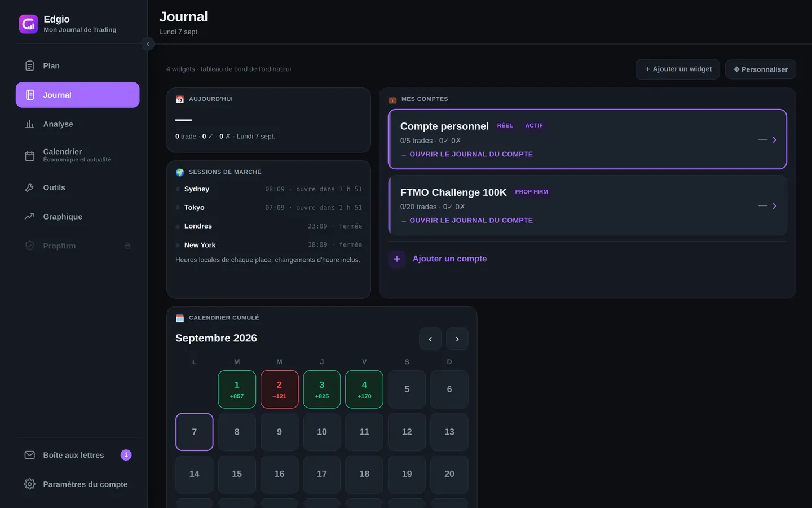The height and width of the screenshot is (508, 812).
Task: Open the Analyse section
Action: 78,124
